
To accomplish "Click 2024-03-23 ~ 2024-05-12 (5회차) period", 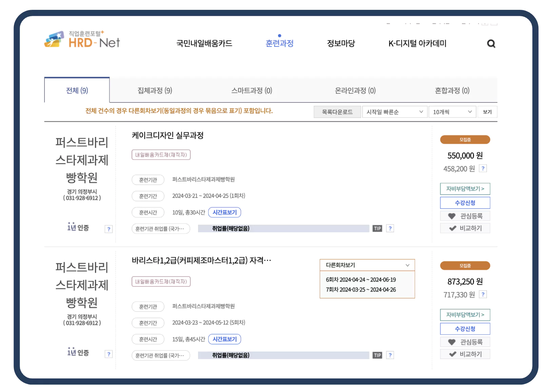I will point(209,322).
